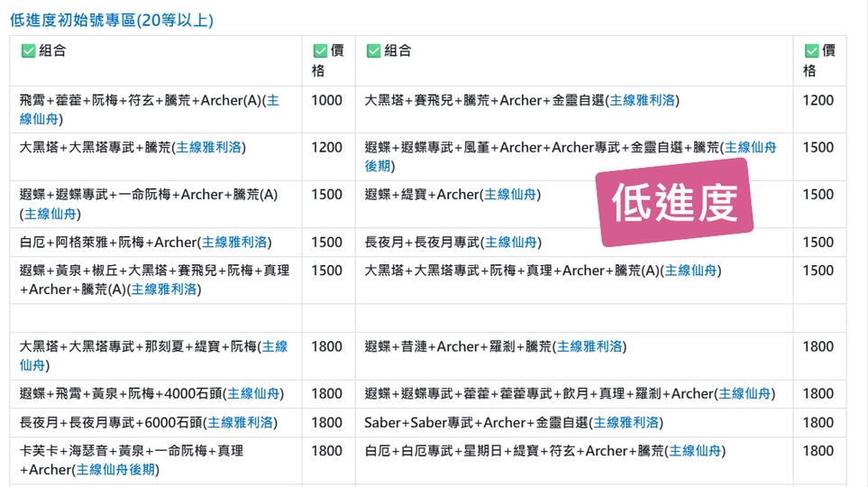Click the green checkmark beside left 價格 header
The width and height of the screenshot is (868, 487).
click(320, 51)
